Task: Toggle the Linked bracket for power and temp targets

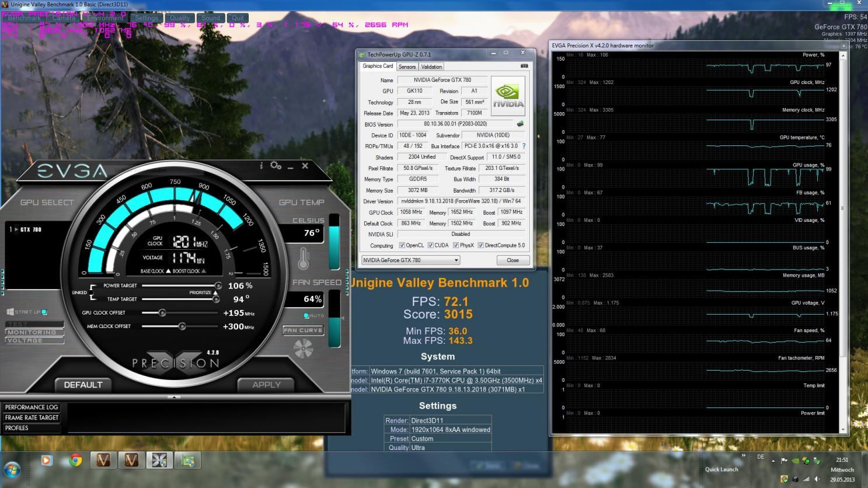Action: (92, 292)
